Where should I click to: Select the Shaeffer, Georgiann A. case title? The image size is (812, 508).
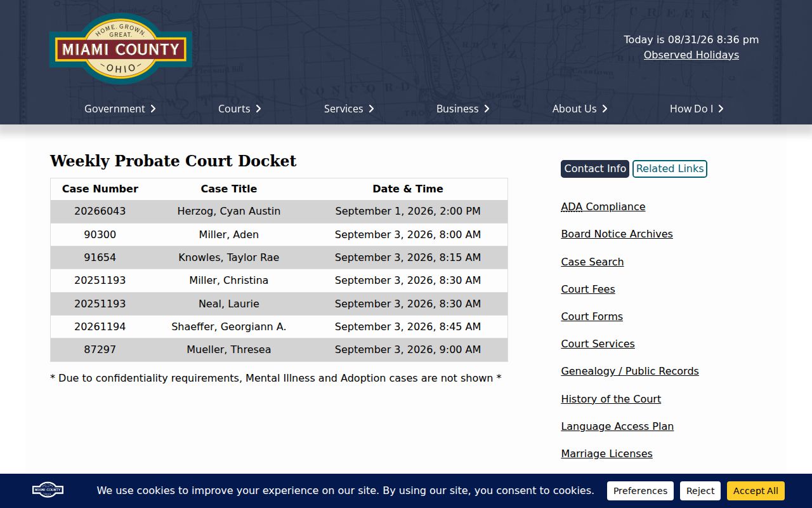click(229, 326)
